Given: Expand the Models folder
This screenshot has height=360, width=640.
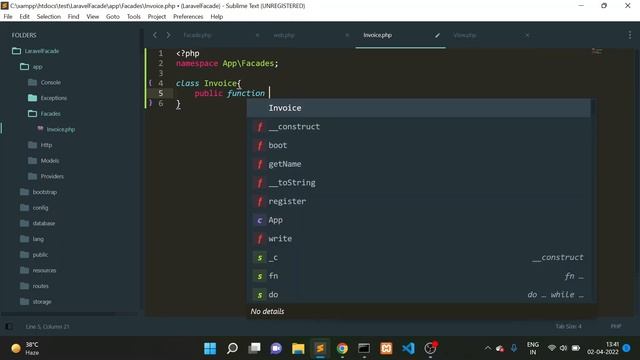Looking at the screenshot, I should [49, 161].
